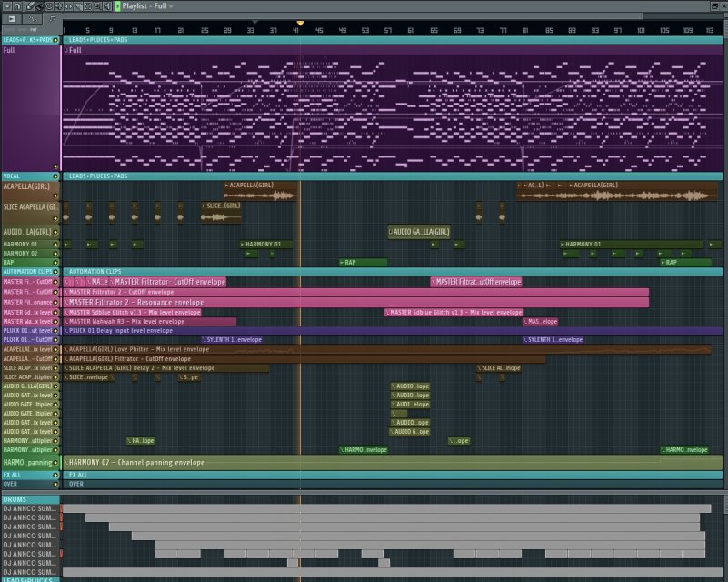Mute the OVER track
This screenshot has height=582, width=728.
(55, 484)
